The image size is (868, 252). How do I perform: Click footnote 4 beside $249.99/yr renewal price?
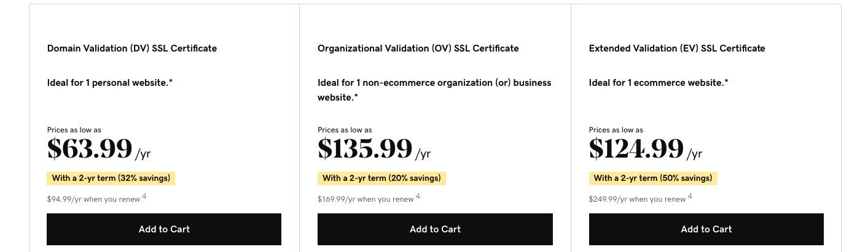pyautogui.click(x=690, y=196)
